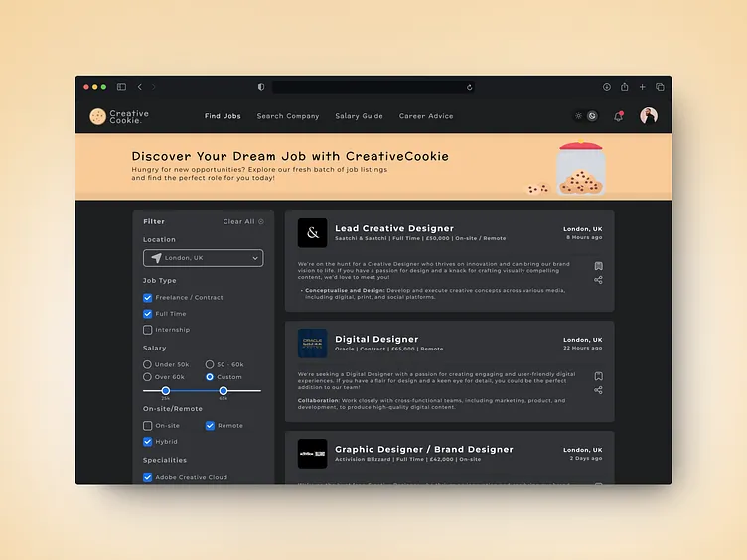Open the user profile avatar

649,116
